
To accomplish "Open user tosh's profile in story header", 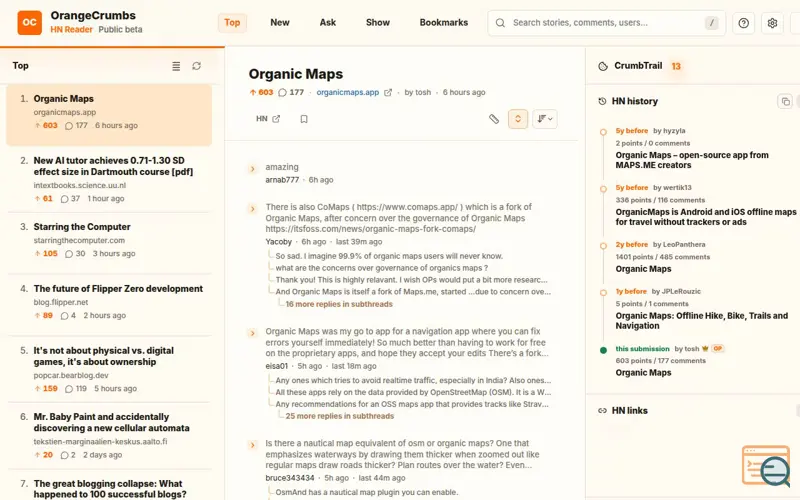I will click(423, 92).
